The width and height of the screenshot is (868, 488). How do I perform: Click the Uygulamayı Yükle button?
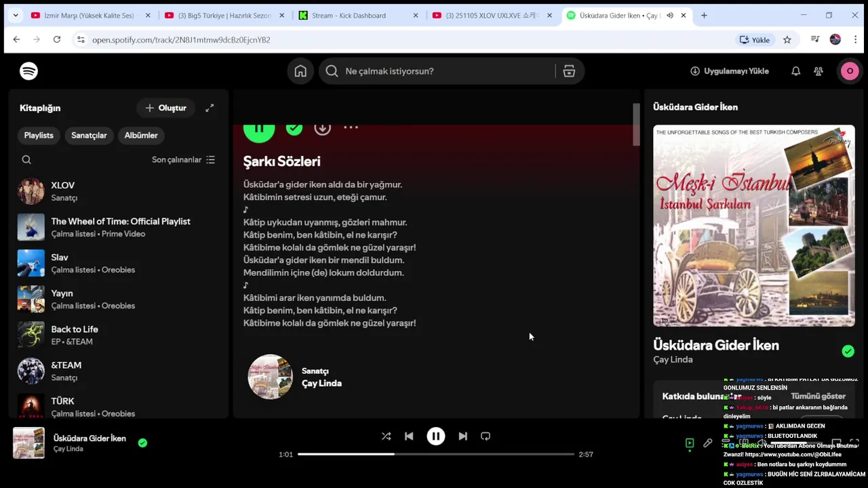tap(729, 71)
